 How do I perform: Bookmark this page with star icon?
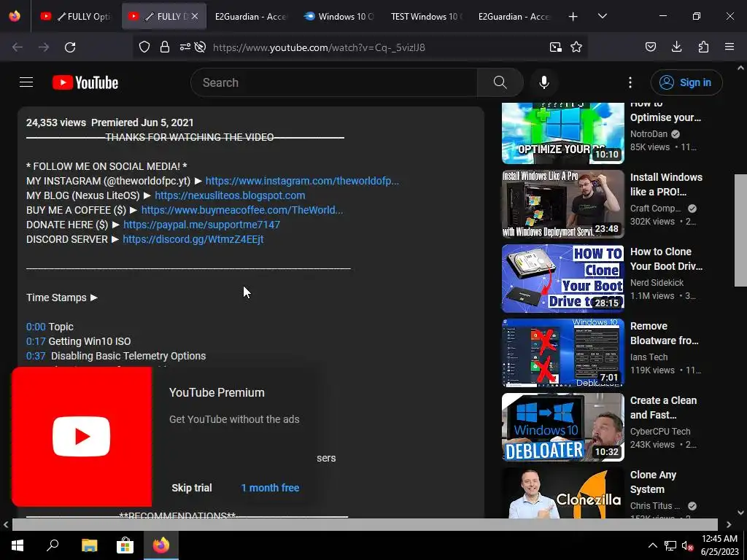(x=576, y=47)
